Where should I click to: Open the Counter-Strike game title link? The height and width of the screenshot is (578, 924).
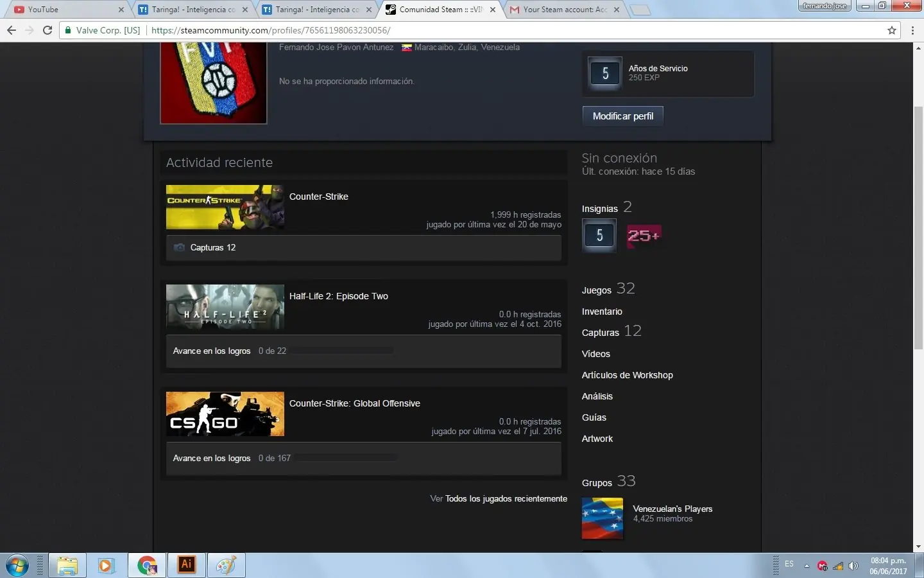click(x=319, y=197)
